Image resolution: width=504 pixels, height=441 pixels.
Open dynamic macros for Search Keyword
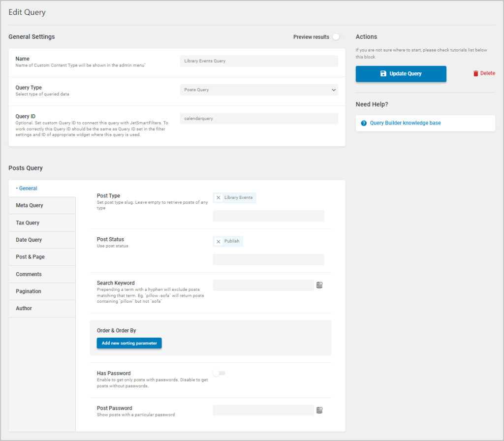tap(319, 284)
